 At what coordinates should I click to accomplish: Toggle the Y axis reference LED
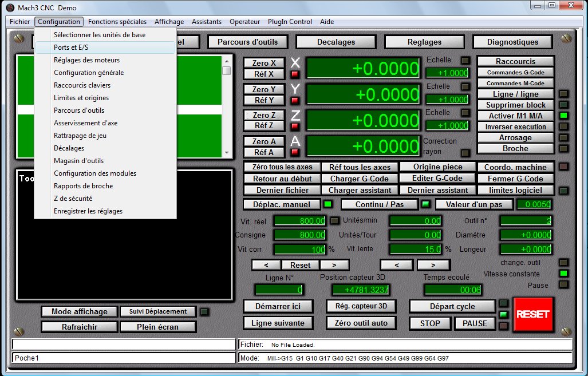[x=295, y=101]
